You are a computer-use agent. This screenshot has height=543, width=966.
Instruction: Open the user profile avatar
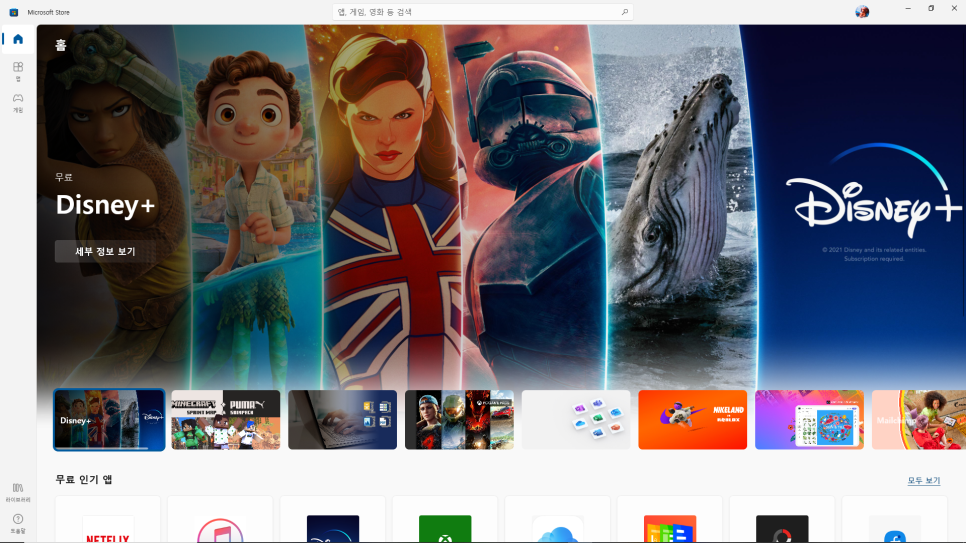[862, 12]
